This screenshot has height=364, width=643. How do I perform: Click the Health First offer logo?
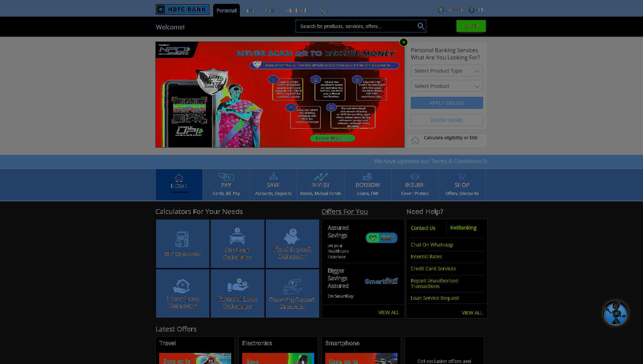coord(381,238)
